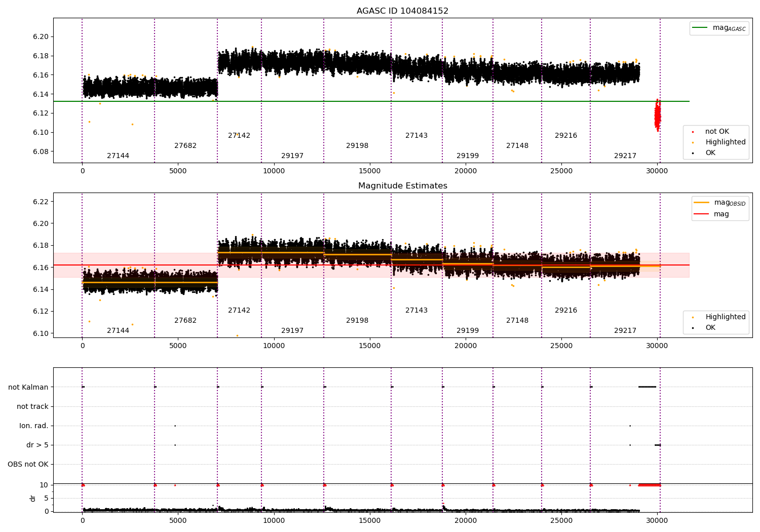This screenshot has width=760, height=532.
Task: Click OK in the AGASC ID plot legend
Action: [x=704, y=153]
